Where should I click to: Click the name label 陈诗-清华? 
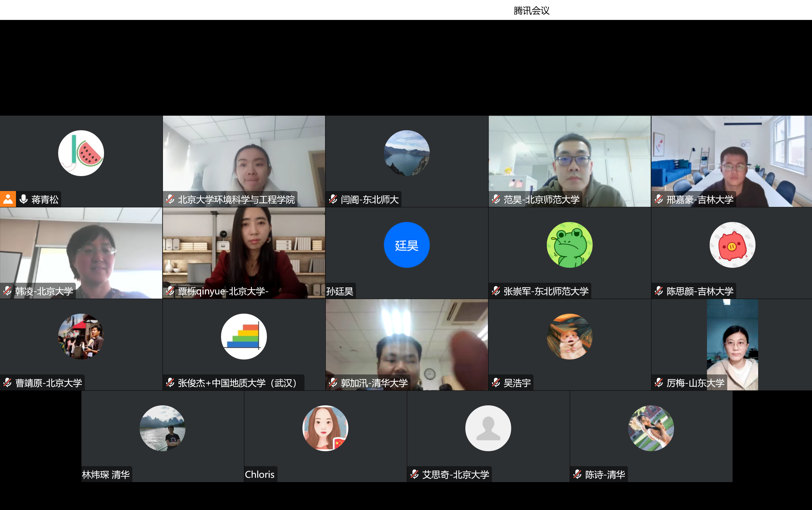tap(605, 474)
